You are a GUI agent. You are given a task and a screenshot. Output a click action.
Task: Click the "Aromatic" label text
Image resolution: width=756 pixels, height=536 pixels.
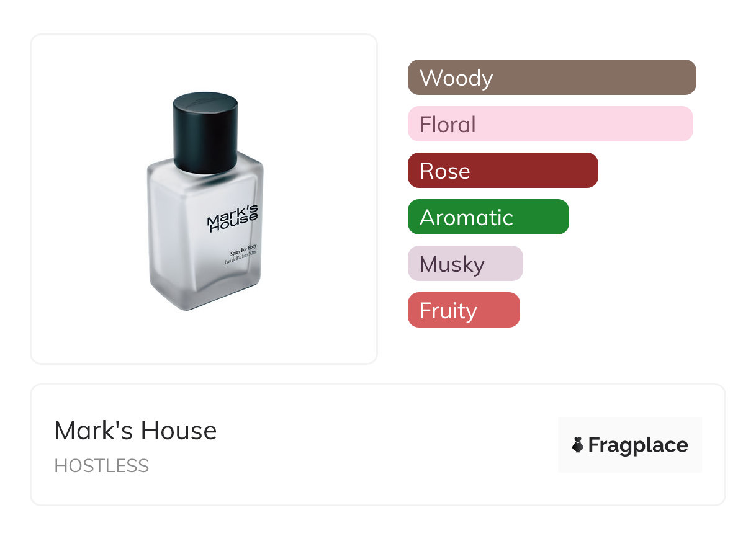coord(466,218)
